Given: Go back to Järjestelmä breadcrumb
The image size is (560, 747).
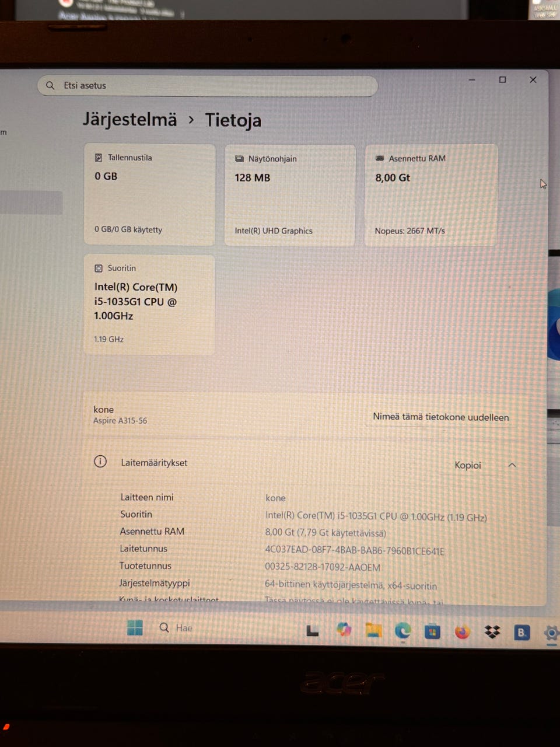Looking at the screenshot, I should (x=129, y=120).
